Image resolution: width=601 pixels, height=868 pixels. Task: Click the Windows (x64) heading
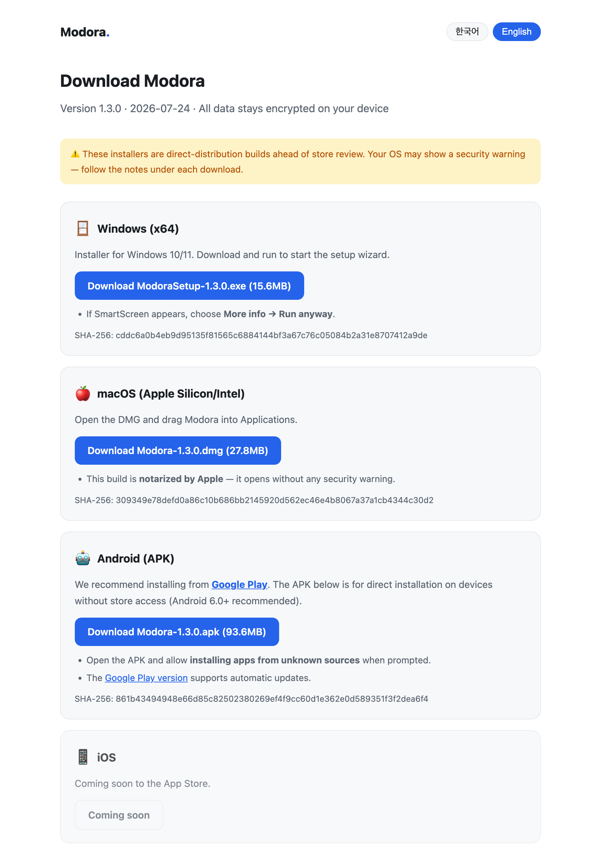click(x=138, y=228)
